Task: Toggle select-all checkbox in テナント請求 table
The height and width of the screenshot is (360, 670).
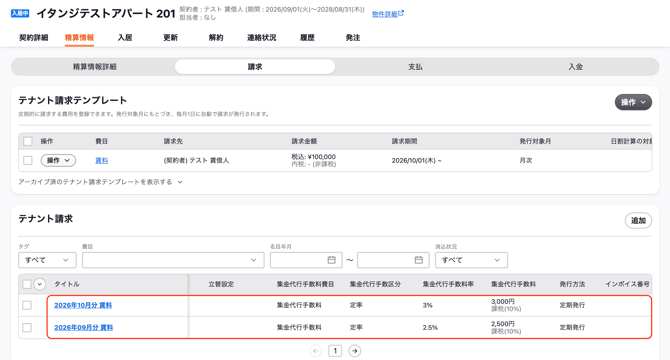Action: 27,284
